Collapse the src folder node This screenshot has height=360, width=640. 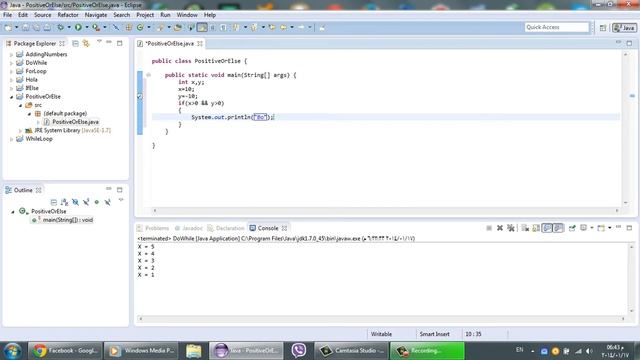20,105
